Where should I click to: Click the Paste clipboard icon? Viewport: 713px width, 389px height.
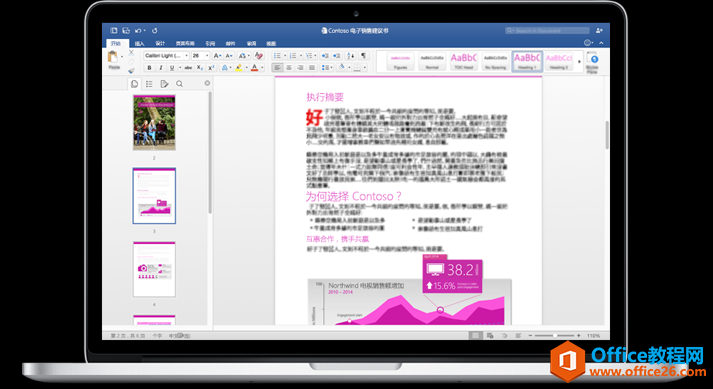click(x=112, y=57)
